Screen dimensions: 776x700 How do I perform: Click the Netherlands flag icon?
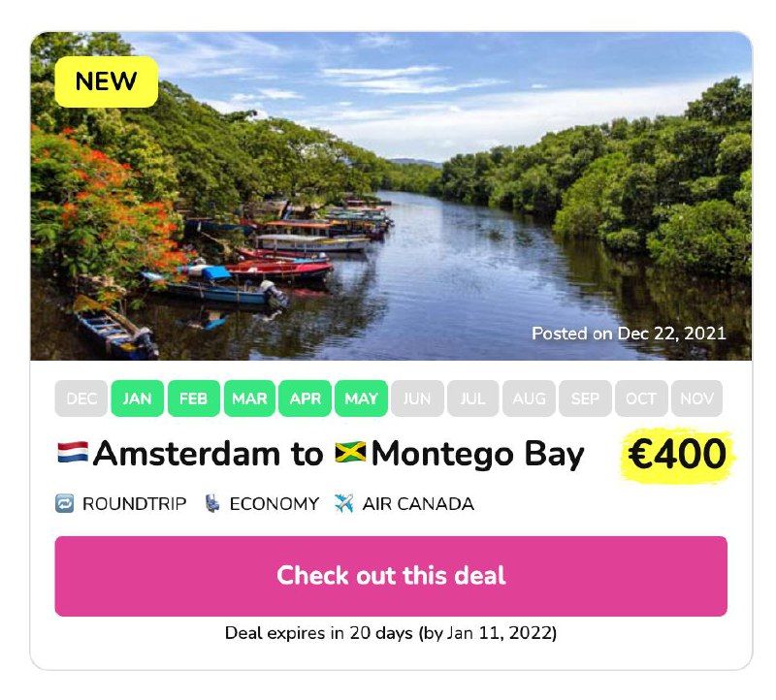[73, 452]
